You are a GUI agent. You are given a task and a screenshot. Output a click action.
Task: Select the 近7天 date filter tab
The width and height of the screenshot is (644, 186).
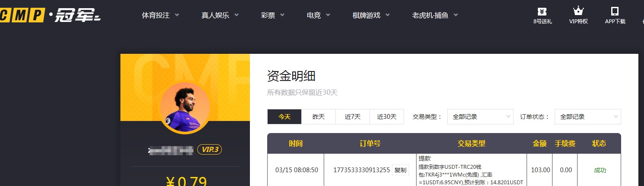(353, 117)
